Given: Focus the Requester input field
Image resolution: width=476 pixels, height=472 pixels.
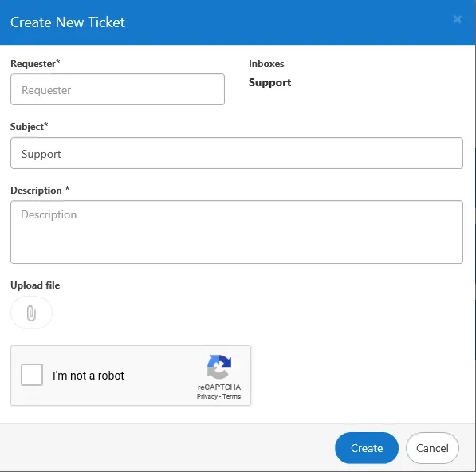Looking at the screenshot, I should (117, 89).
